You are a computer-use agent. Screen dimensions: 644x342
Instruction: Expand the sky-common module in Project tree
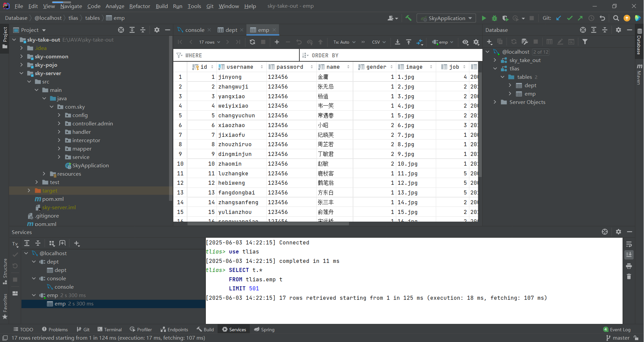pyautogui.click(x=21, y=56)
